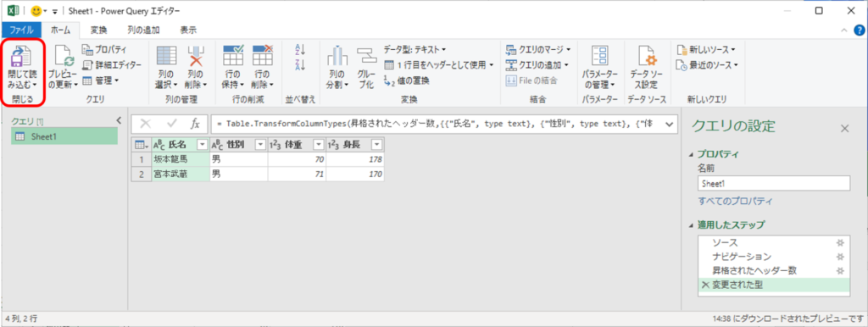Click 値の置換 replace values
This screenshot has height=327, width=868.
pyautogui.click(x=406, y=80)
